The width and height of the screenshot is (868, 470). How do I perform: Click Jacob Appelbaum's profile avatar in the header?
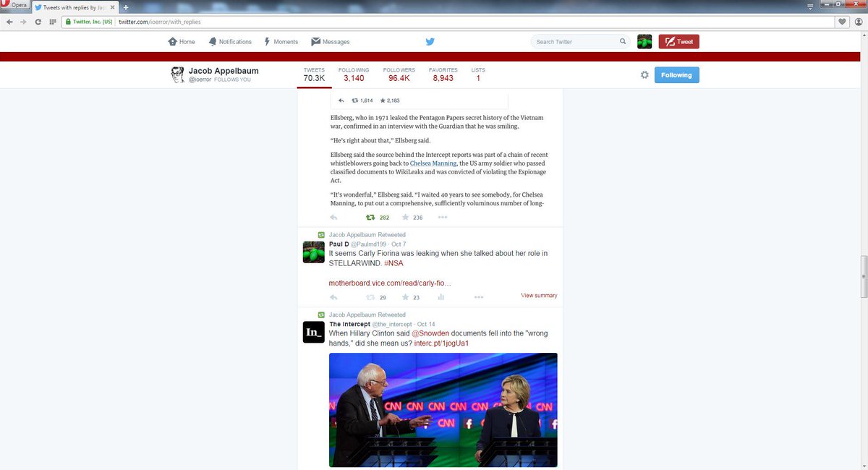tap(178, 74)
